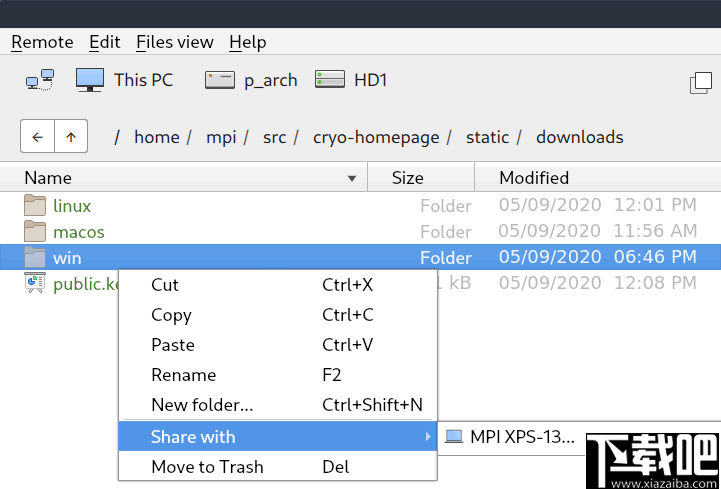This screenshot has height=489, width=721.
Task: Open the p_arch drive
Action: pos(251,81)
